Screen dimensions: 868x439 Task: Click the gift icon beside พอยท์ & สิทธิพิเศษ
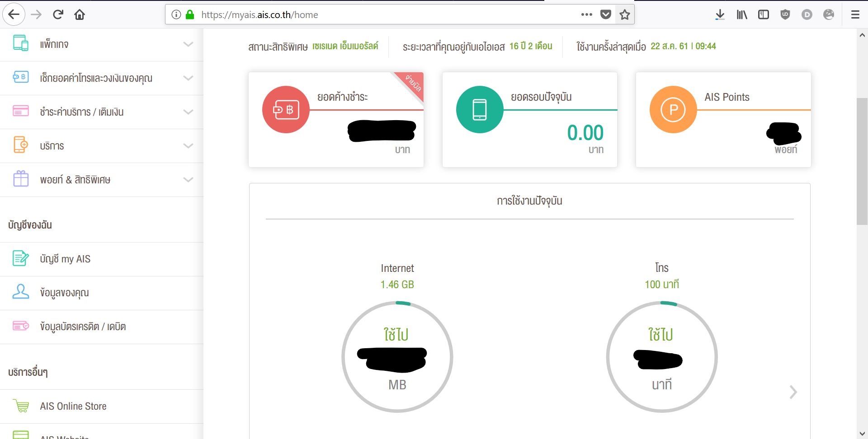[x=21, y=179]
